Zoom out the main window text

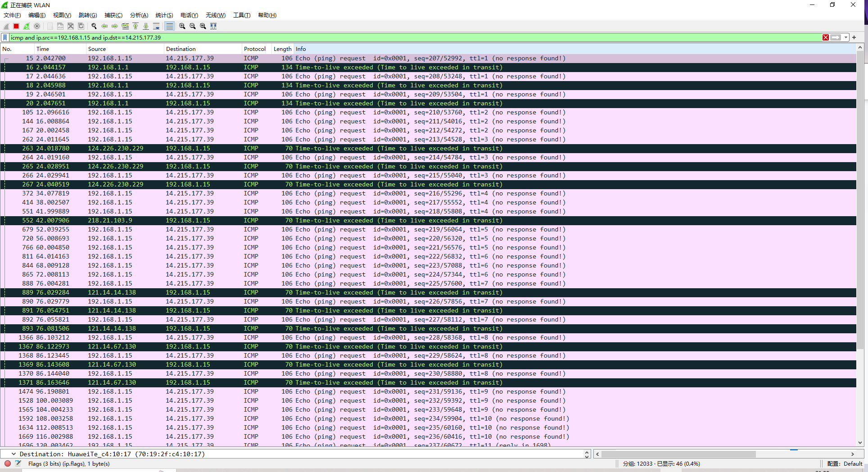pos(193,26)
